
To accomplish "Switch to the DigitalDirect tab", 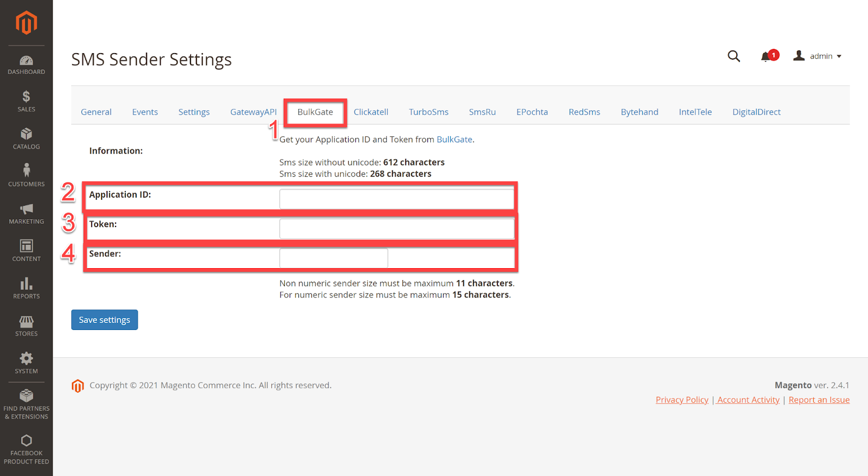I will (x=756, y=112).
